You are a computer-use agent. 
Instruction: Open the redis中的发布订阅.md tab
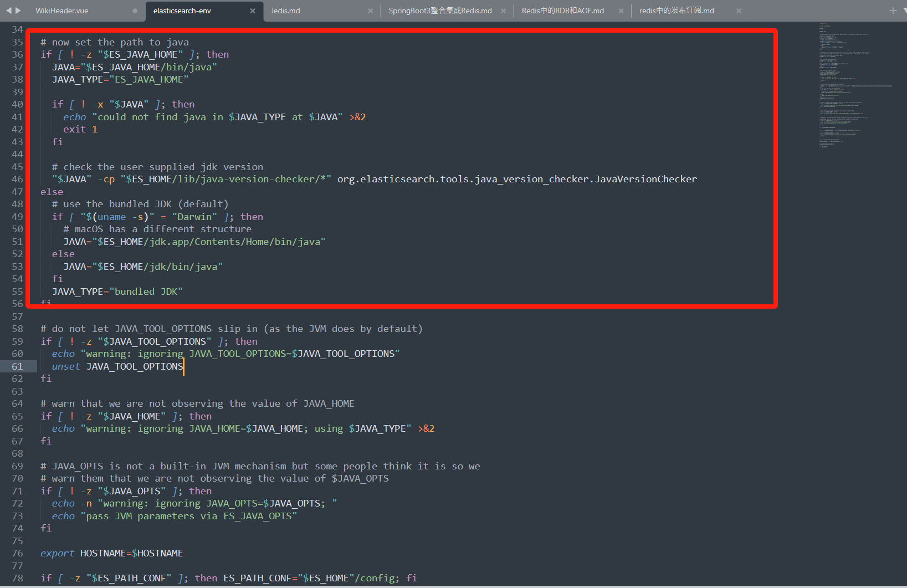point(677,11)
